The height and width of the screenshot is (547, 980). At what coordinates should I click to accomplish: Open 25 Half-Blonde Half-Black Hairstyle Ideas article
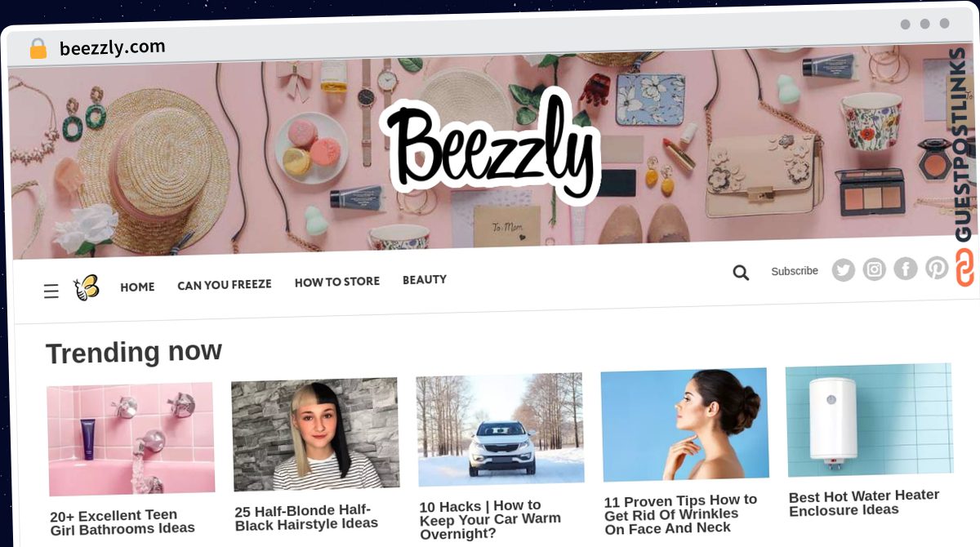(x=306, y=517)
